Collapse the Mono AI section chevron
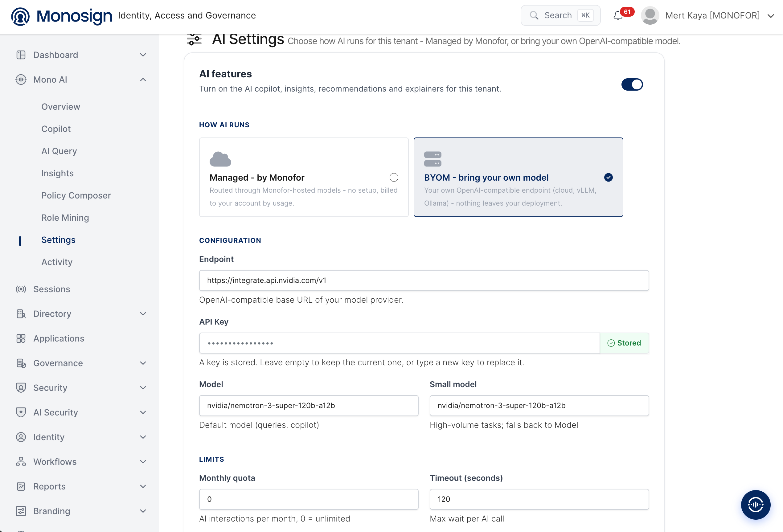This screenshot has height=532, width=783. (x=143, y=80)
